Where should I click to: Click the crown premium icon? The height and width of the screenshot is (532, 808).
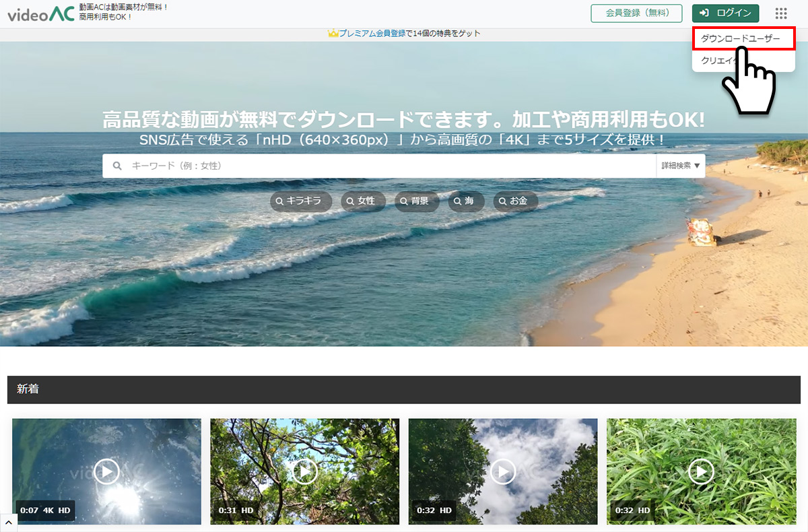pos(333,33)
